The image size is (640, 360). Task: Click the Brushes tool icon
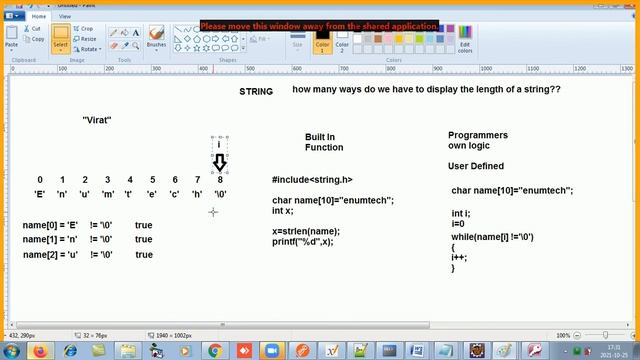click(x=156, y=33)
